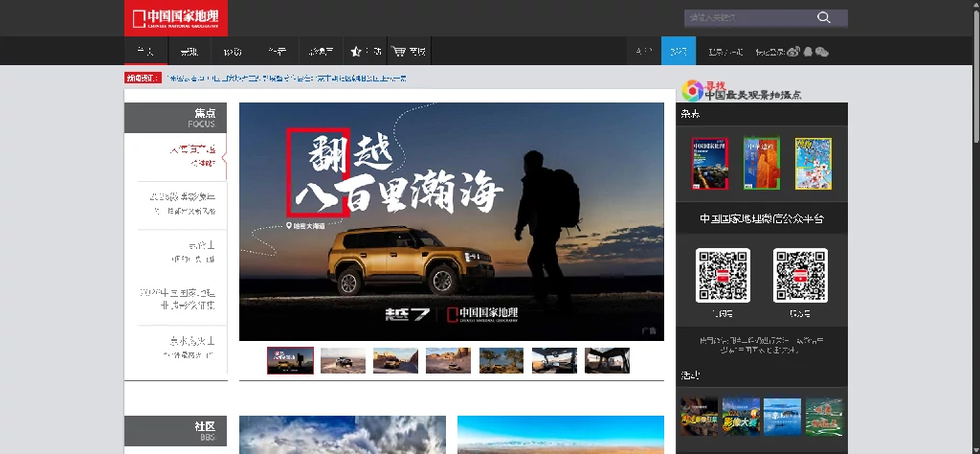Select the second carousel thumbnail of SUV

[344, 361]
